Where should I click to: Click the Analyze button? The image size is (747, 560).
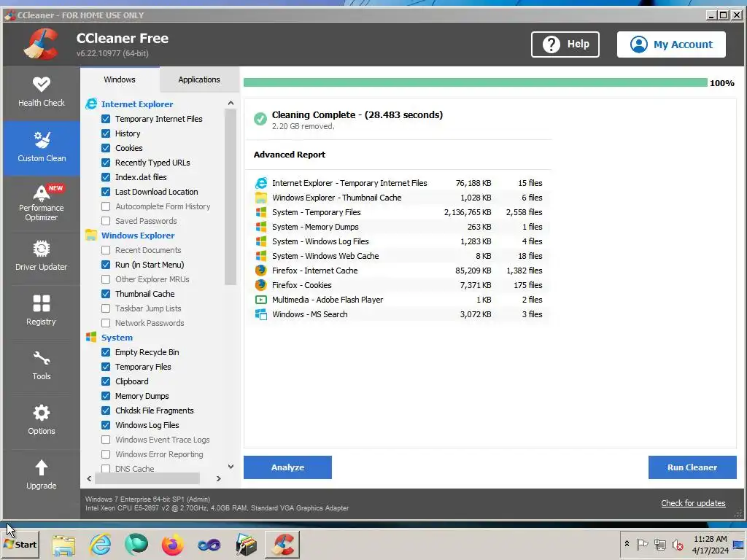click(x=287, y=467)
